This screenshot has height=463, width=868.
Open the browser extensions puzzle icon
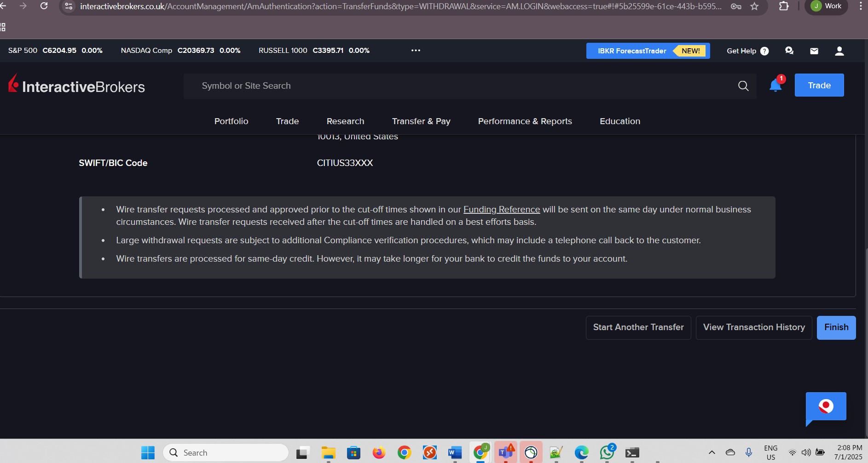pos(784,6)
